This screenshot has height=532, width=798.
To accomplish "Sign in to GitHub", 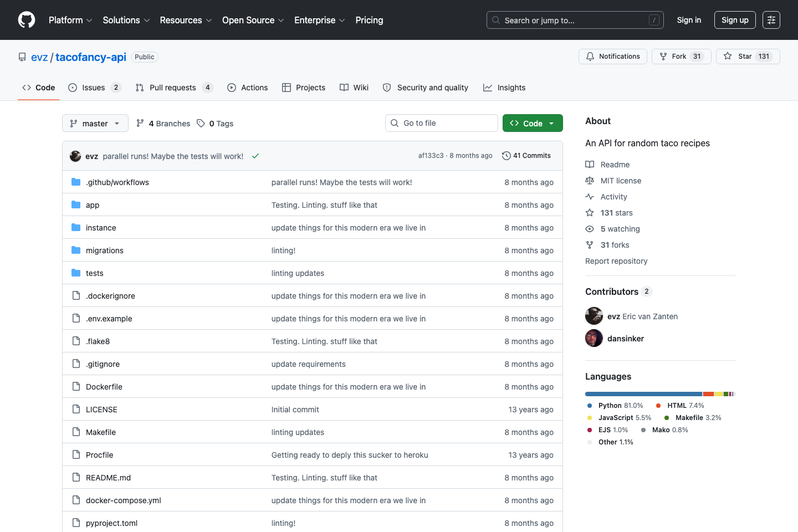I will pyautogui.click(x=689, y=19).
